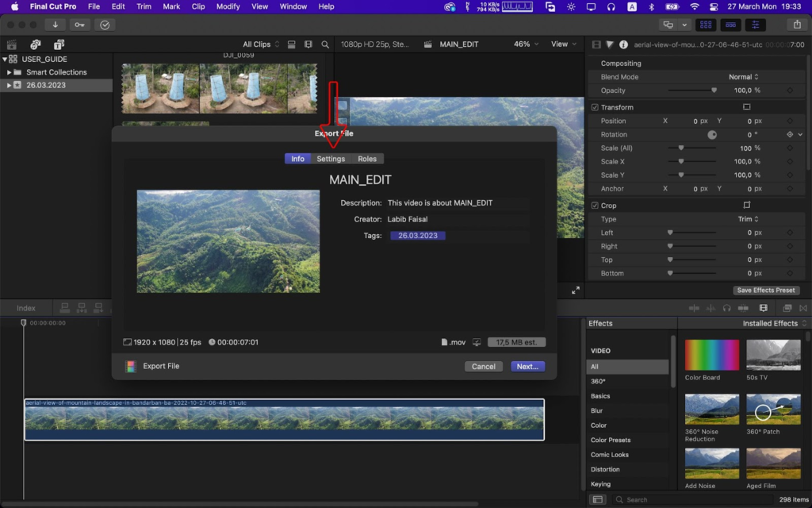Open All Clips filter dropdown
Image resolution: width=812 pixels, height=508 pixels.
tap(261, 44)
